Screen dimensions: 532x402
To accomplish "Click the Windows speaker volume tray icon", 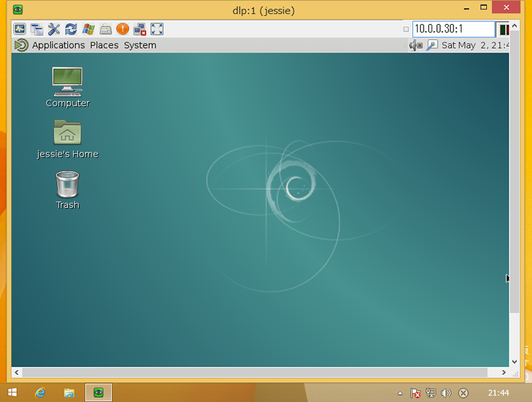I will (446, 393).
